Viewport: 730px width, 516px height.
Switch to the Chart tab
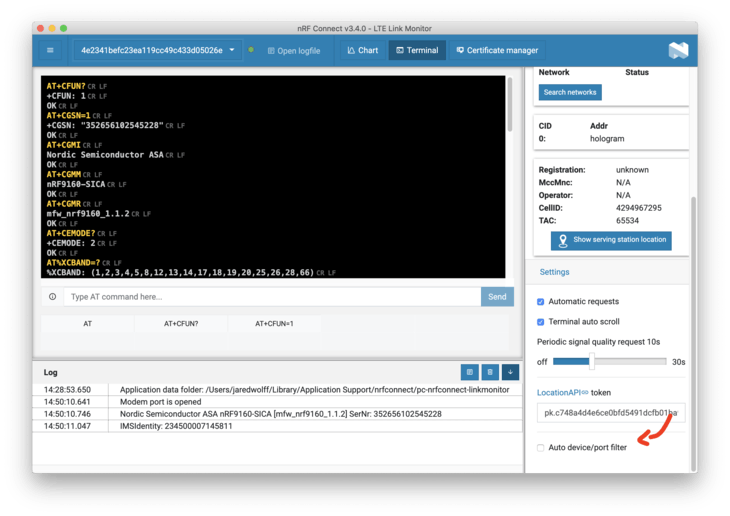coord(363,50)
